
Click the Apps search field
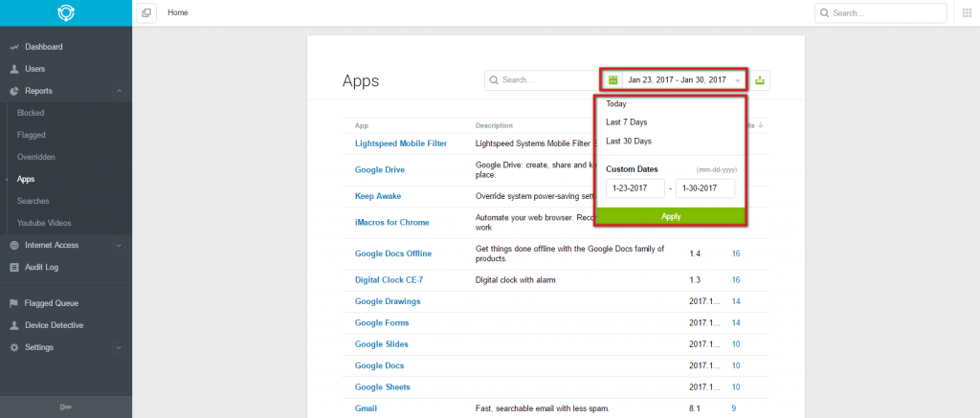point(542,80)
